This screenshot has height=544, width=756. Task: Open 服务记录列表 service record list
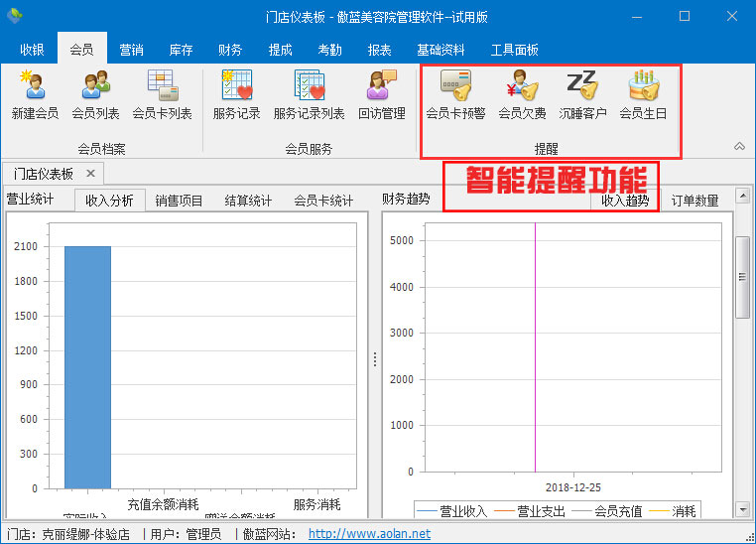[309, 95]
